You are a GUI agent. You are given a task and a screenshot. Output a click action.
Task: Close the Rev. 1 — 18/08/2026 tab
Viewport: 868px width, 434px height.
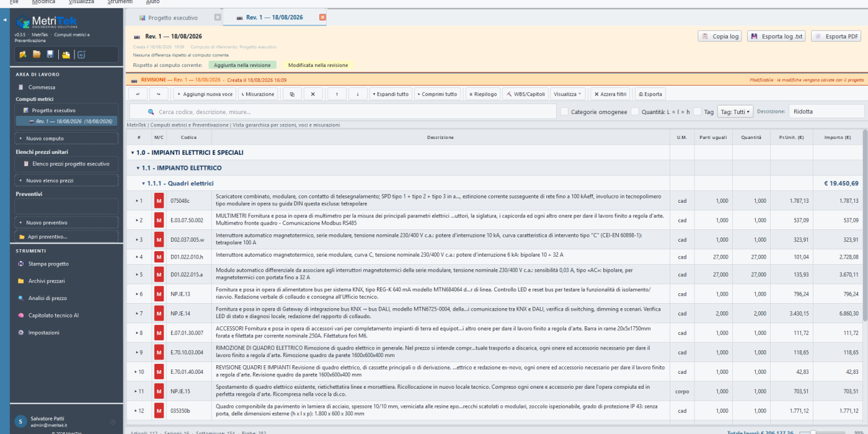coord(322,17)
